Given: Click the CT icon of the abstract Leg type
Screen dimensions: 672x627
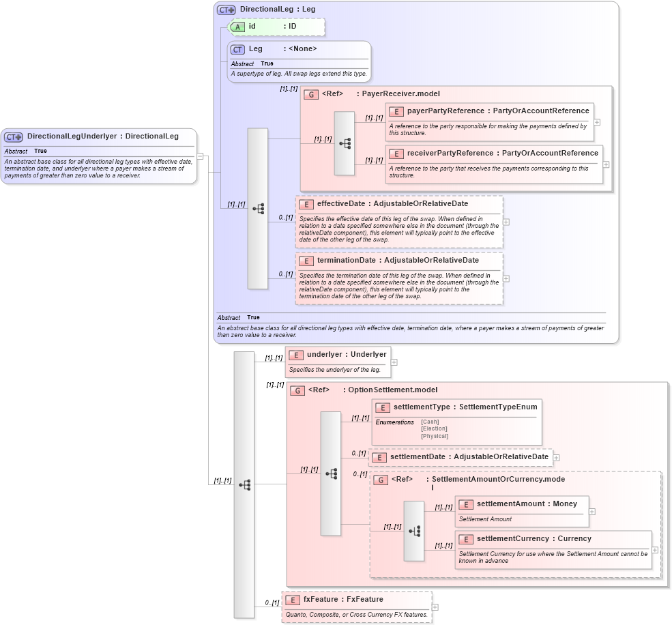Looking at the screenshot, I should pos(237,48).
